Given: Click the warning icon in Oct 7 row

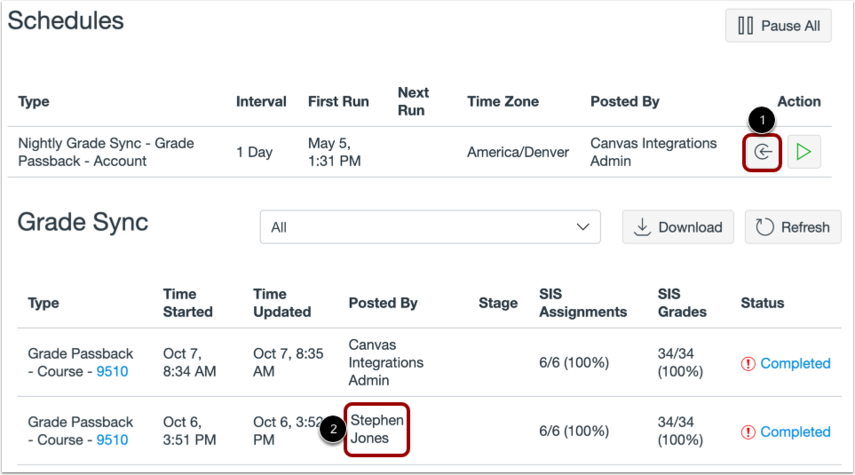Looking at the screenshot, I should point(748,364).
